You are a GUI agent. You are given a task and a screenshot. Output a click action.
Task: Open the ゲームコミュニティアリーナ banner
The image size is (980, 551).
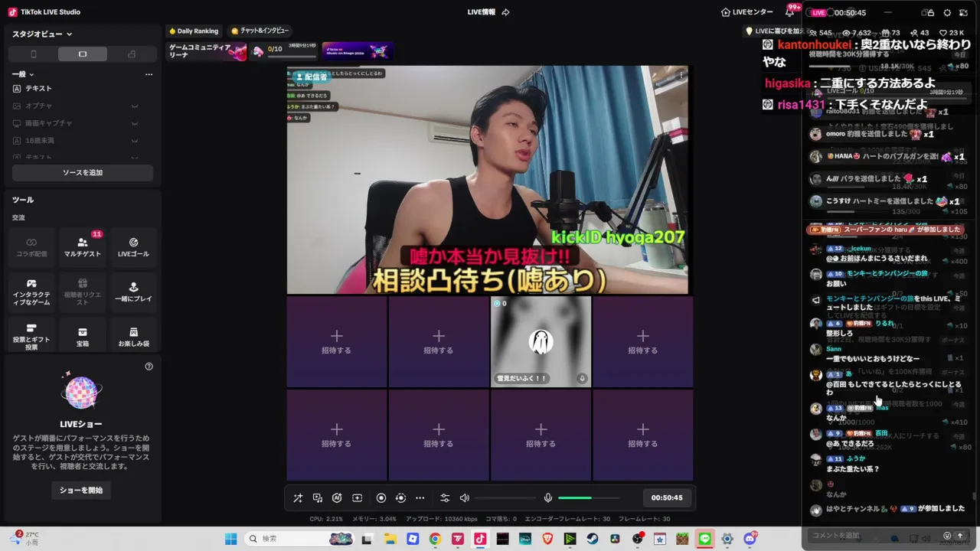pyautogui.click(x=207, y=51)
